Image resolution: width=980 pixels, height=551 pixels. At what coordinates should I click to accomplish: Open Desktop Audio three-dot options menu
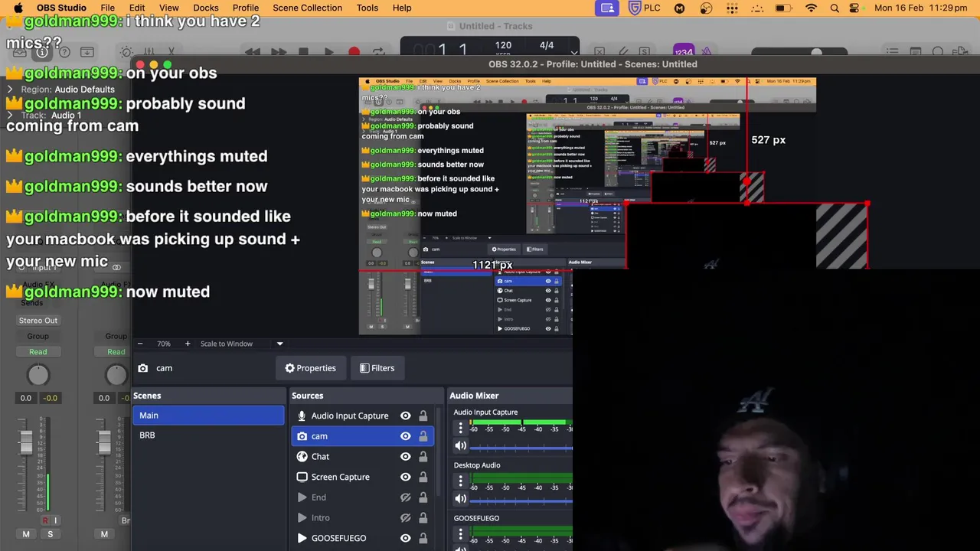[x=460, y=481]
